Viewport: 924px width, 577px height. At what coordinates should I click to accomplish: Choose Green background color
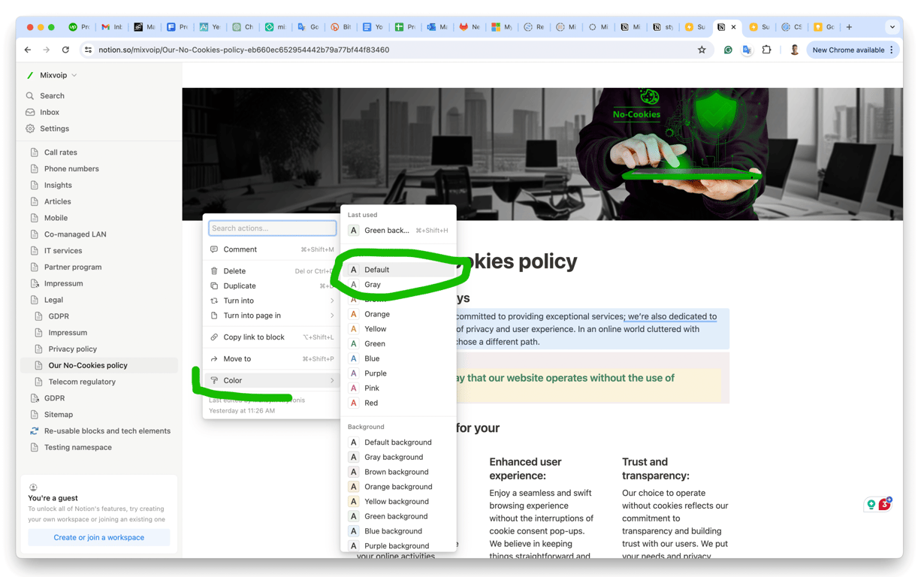(x=398, y=516)
